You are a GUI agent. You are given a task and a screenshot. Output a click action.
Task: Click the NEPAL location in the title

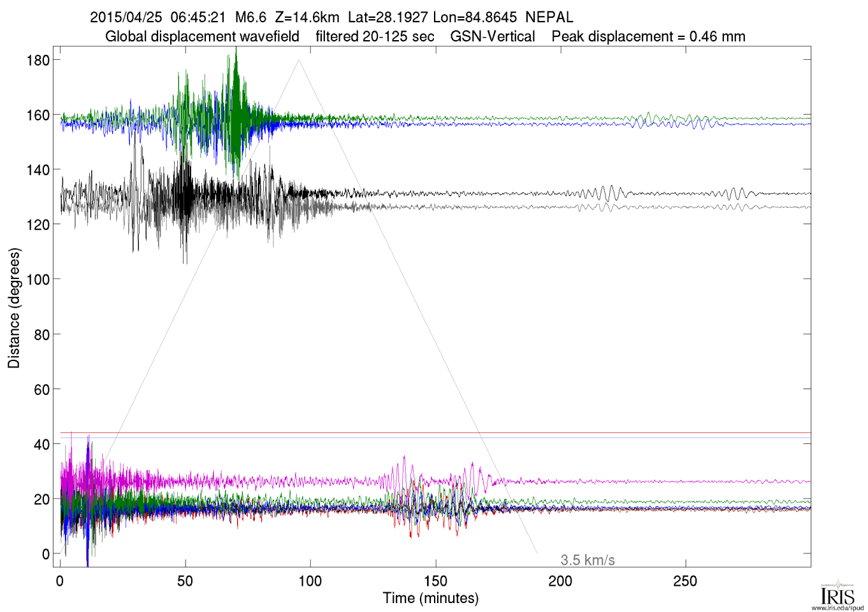click(549, 17)
